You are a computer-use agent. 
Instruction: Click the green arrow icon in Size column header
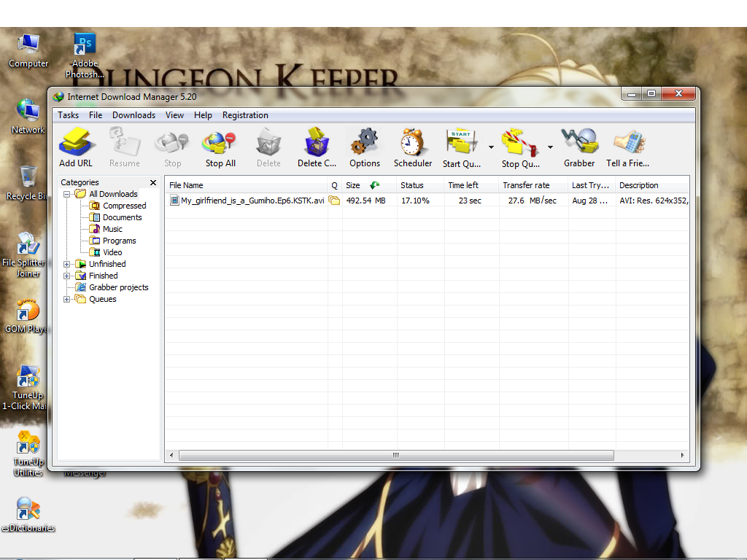click(375, 185)
